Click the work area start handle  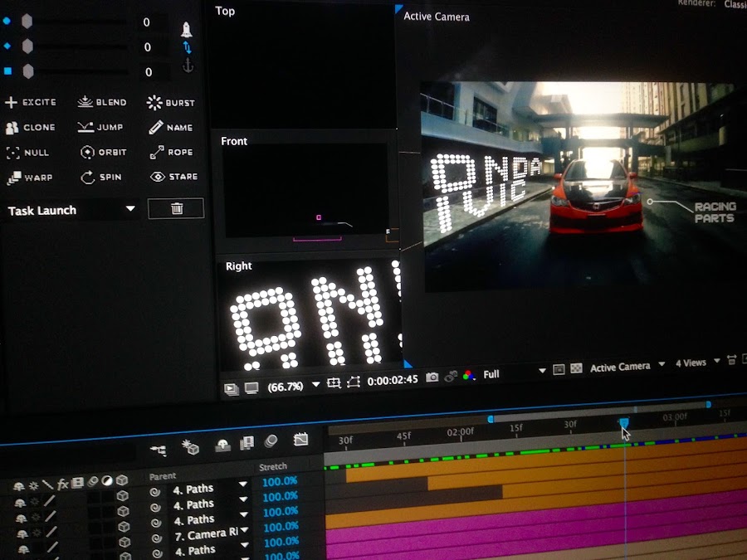[491, 419]
